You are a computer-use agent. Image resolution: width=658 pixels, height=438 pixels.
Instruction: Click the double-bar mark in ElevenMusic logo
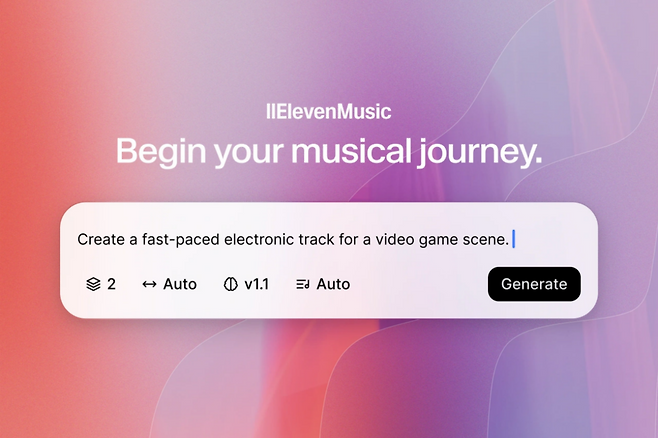(x=270, y=112)
